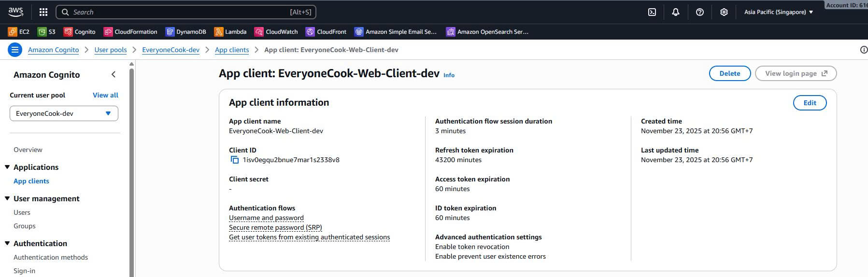868x277 pixels.
Task: Open the settings gear icon
Action: click(x=724, y=12)
